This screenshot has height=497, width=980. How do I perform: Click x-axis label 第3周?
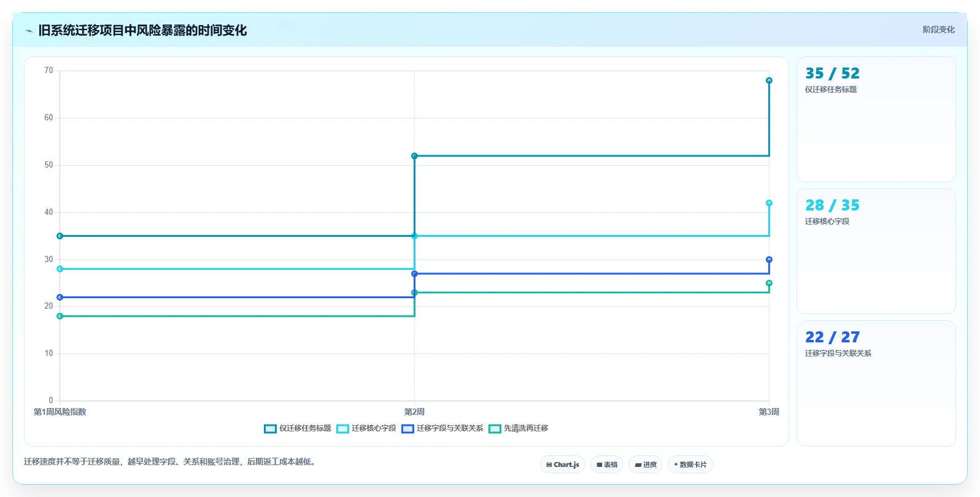pos(769,412)
